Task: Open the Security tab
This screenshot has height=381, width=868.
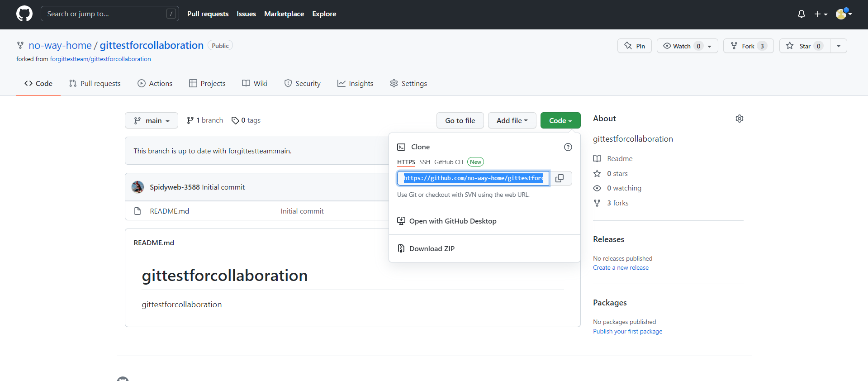Action: [302, 83]
